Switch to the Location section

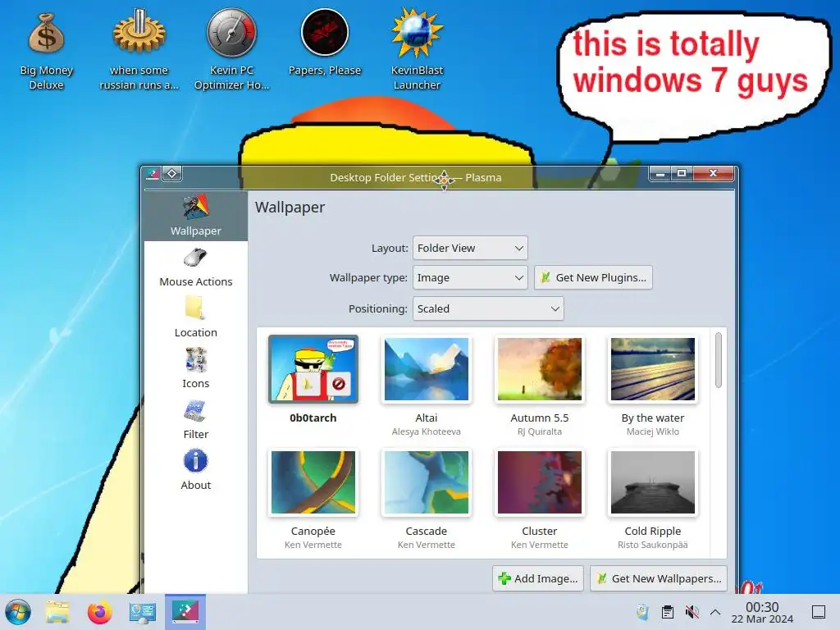[195, 317]
